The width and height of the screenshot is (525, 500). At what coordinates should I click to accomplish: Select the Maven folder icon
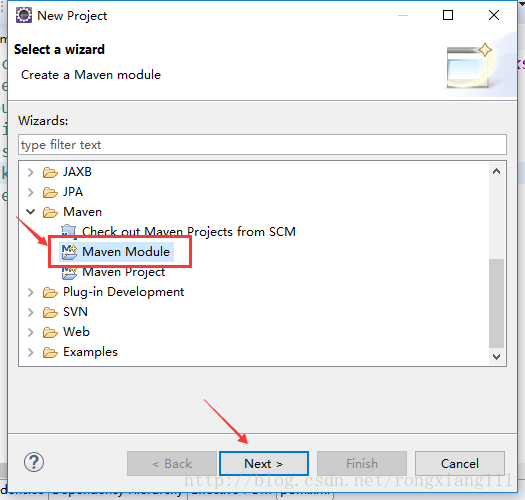(50, 212)
